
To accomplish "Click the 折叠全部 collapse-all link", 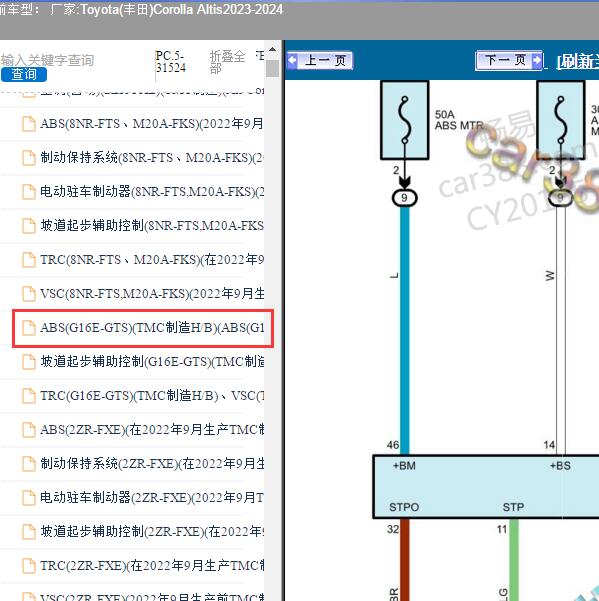I will (x=227, y=62).
